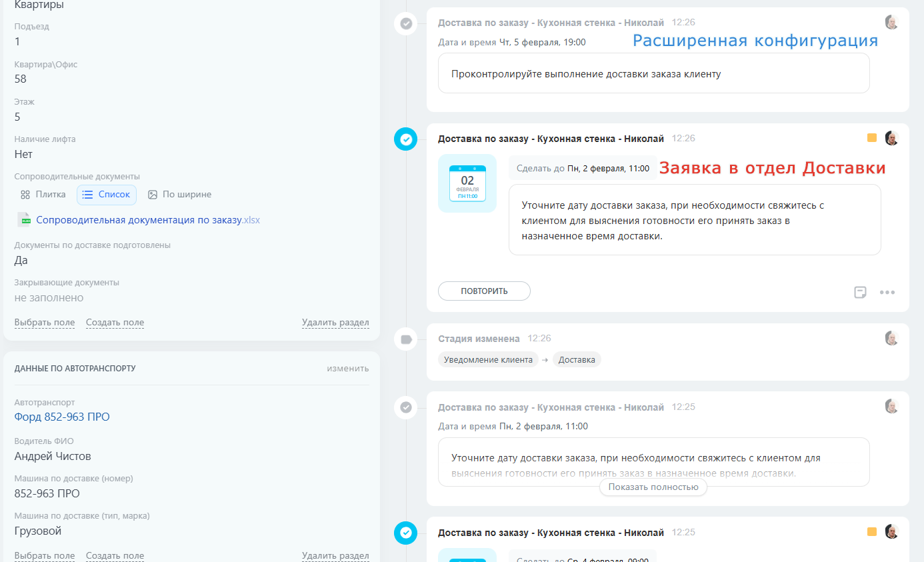Screen dimensions: 924x562
Task: Click blue check icon of 12:25 card with orange marker
Action: (x=406, y=533)
